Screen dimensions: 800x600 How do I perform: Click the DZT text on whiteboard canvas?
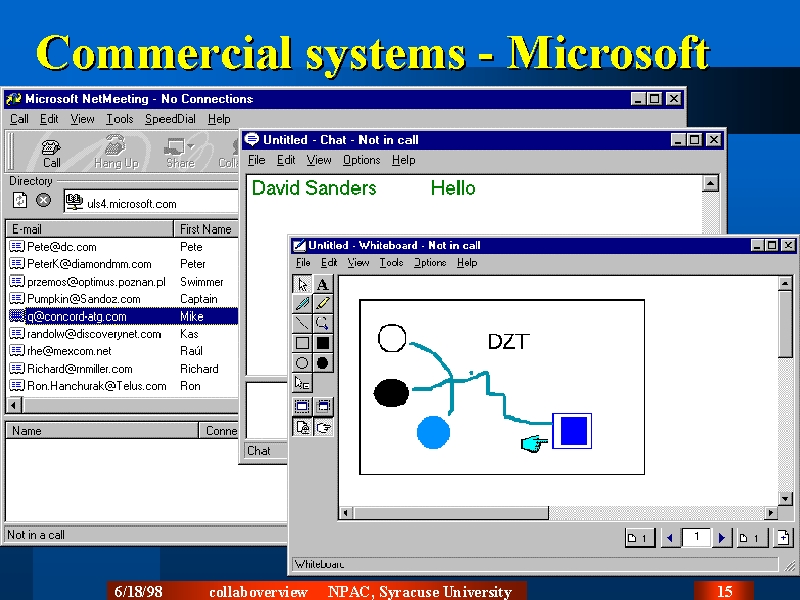click(x=508, y=341)
